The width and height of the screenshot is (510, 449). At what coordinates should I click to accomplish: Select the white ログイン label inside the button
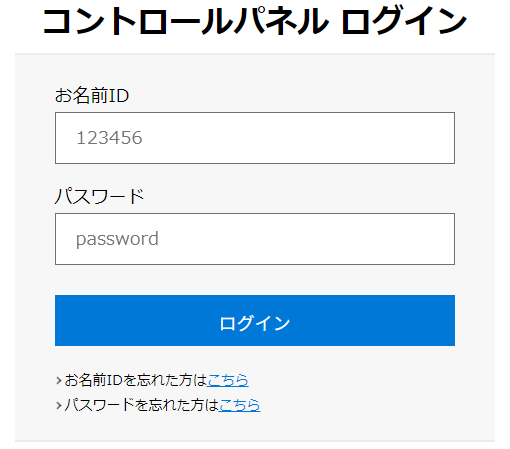pyautogui.click(x=255, y=323)
